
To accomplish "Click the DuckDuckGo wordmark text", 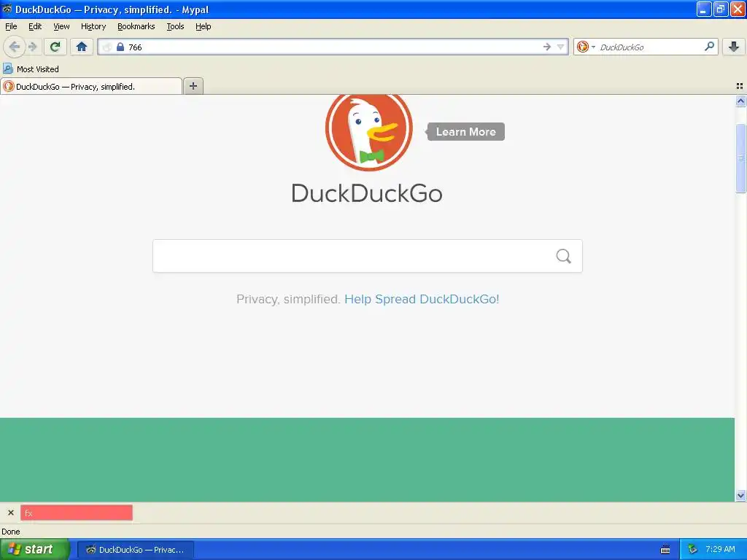I will (x=368, y=193).
